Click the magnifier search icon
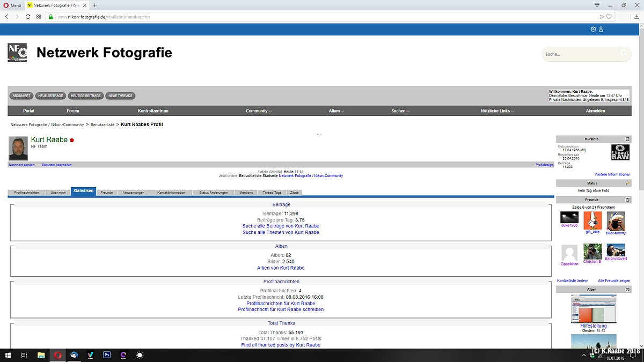 click(624, 53)
